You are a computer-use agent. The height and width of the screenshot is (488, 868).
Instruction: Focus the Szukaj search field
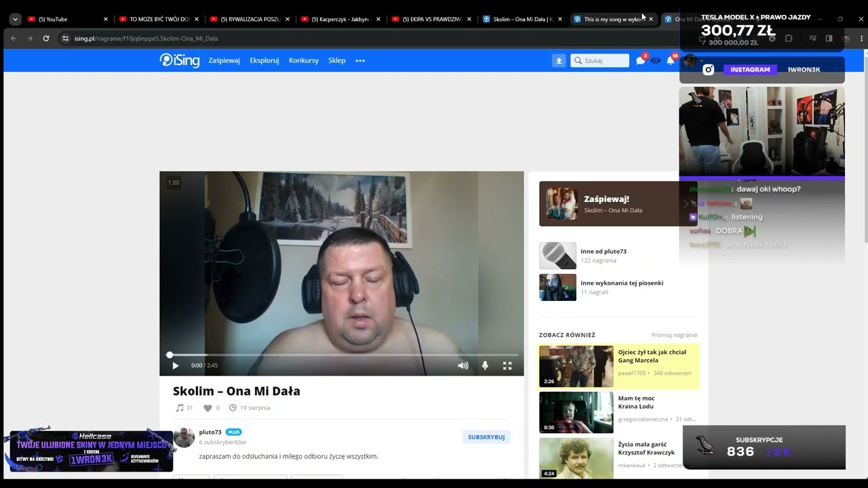[600, 60]
